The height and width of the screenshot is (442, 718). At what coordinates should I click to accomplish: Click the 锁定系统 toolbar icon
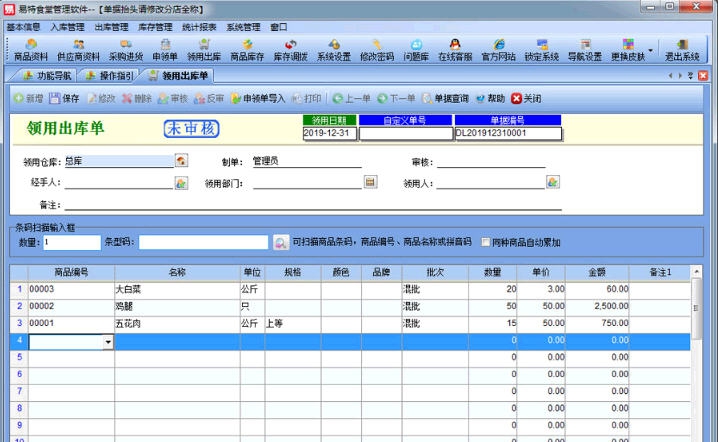(541, 50)
